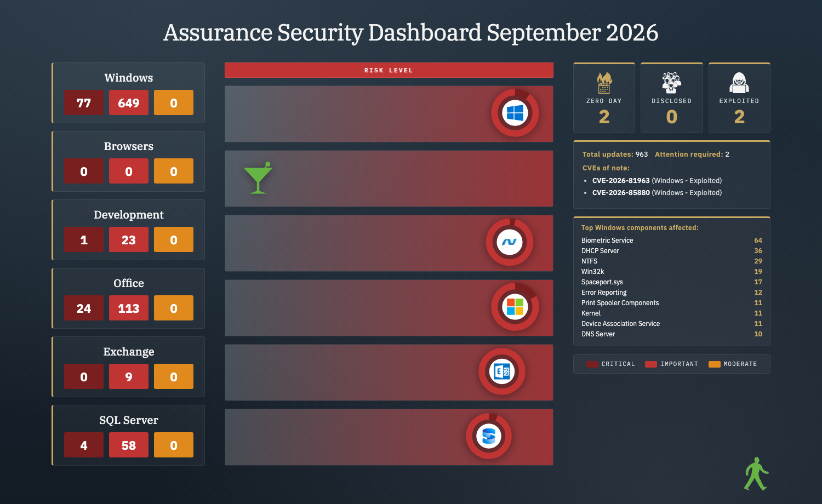This screenshot has width=822, height=504.
Task: Select the NTFS component row
Action: tap(672, 261)
